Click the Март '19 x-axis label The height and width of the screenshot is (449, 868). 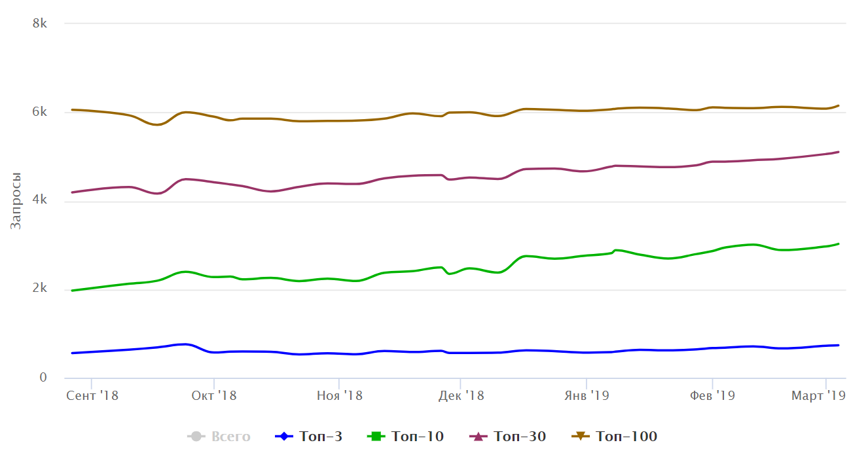click(x=819, y=396)
